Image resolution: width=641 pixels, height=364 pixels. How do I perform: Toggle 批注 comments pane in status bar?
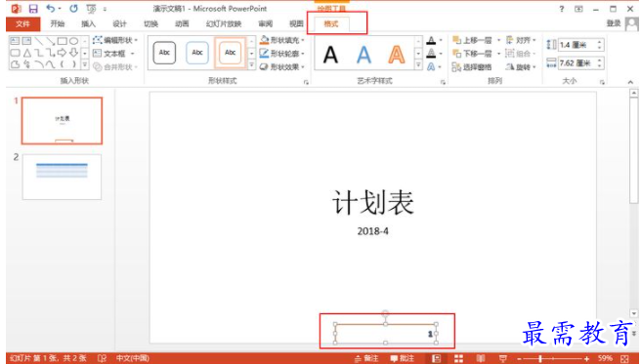403,358
